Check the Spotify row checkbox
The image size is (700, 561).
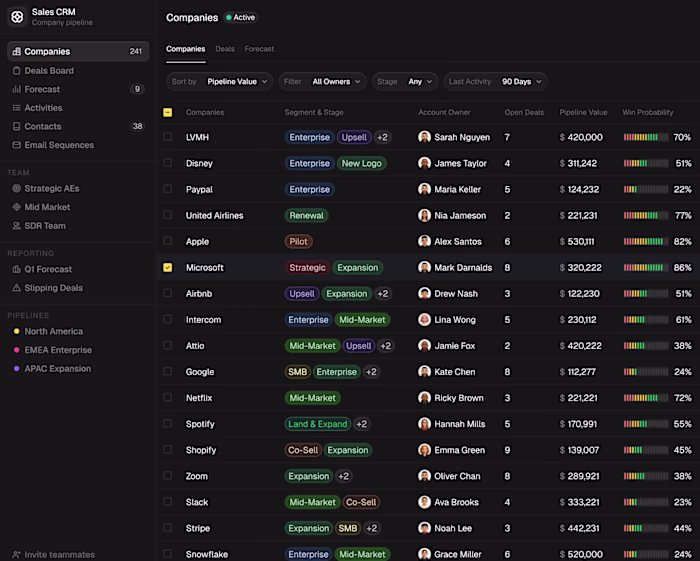pyautogui.click(x=167, y=424)
